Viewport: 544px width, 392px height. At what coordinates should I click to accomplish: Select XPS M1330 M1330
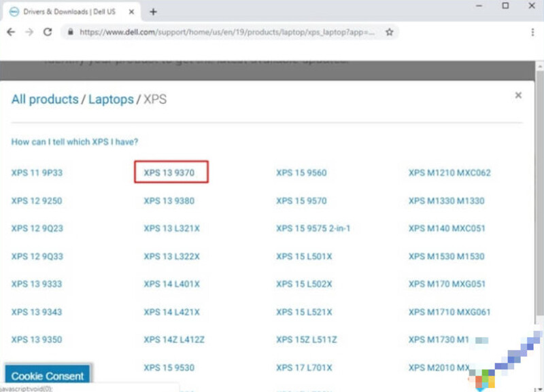(447, 200)
